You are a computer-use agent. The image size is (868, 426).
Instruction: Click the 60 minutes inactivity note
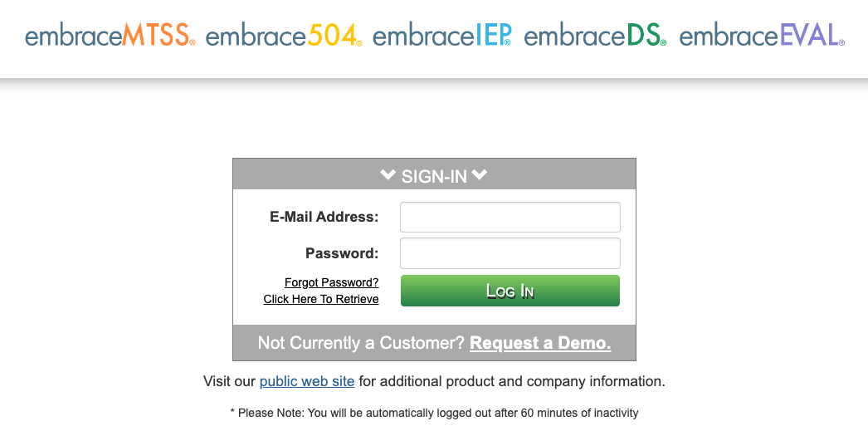coord(434,413)
